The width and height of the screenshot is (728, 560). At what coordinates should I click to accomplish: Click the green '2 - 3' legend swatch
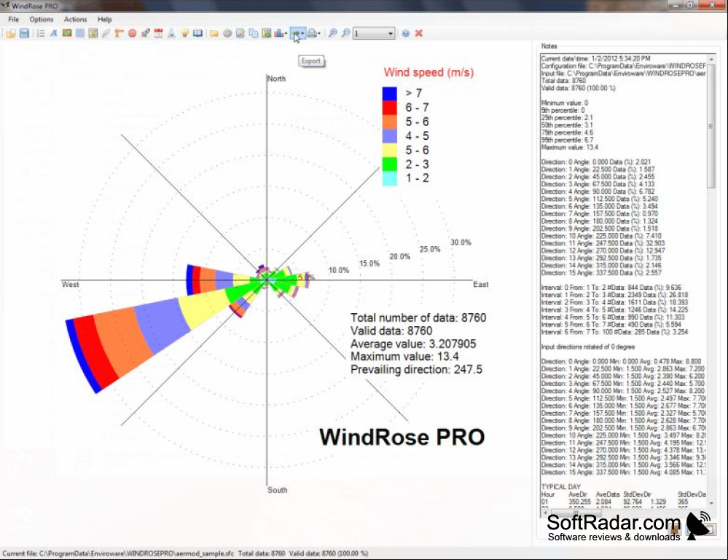click(390, 165)
